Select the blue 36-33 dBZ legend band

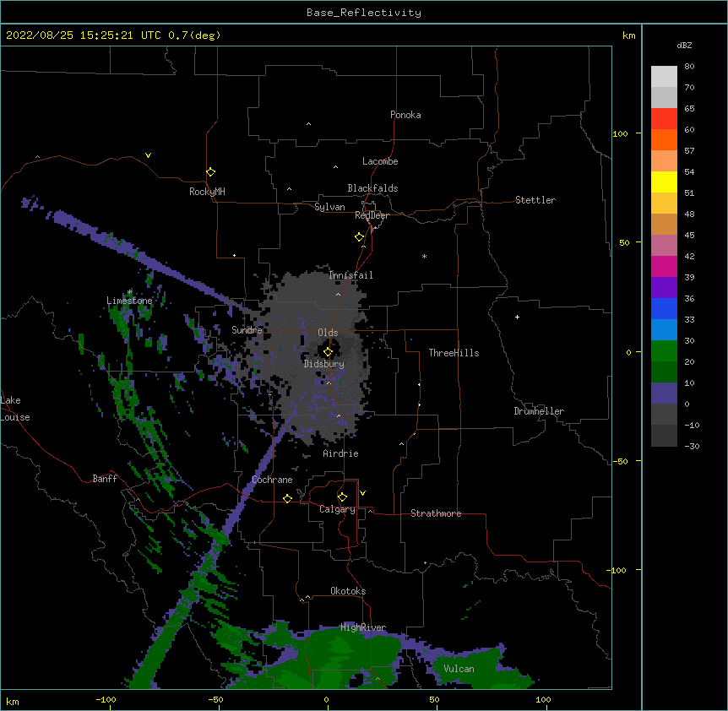click(x=664, y=309)
